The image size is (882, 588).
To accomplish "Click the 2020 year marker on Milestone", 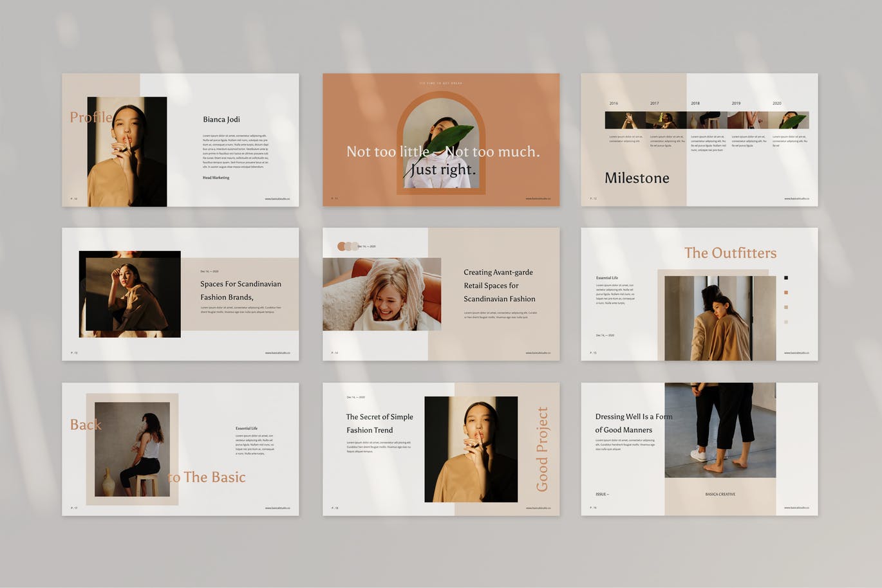I will coord(777,103).
